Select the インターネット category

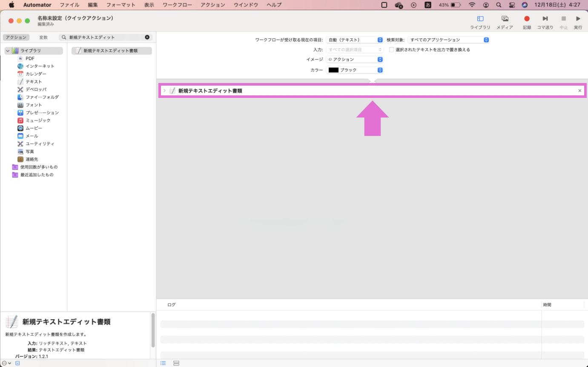tap(36, 66)
